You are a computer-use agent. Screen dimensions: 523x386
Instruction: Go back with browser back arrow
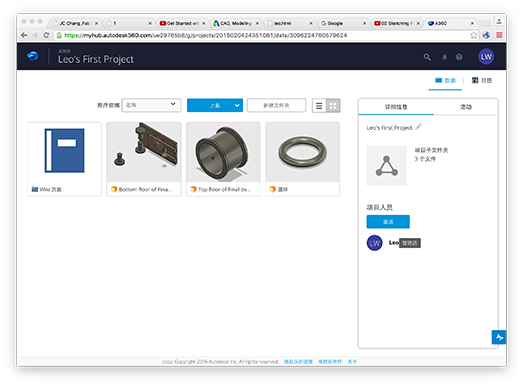coord(24,35)
